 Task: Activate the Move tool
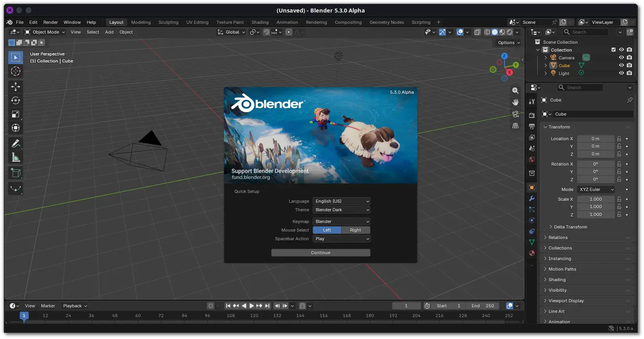tap(16, 87)
